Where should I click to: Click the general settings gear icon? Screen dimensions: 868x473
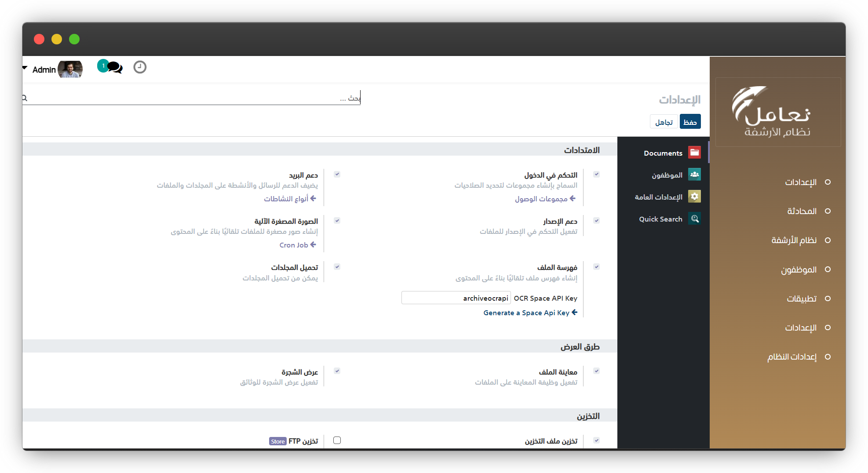(x=694, y=196)
